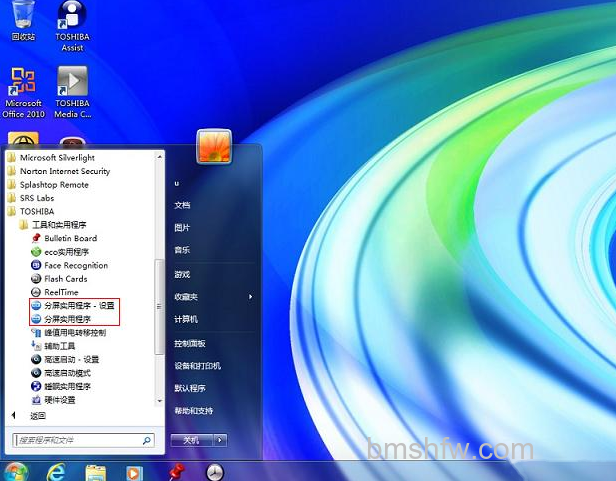Click the 高速启动模式 icon
Screen dimensions: 616x481
click(x=36, y=373)
